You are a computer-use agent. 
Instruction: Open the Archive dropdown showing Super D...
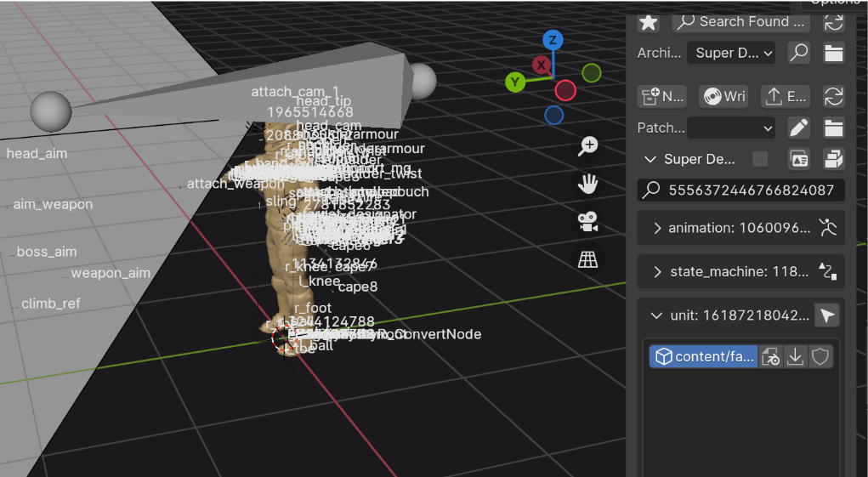731,53
